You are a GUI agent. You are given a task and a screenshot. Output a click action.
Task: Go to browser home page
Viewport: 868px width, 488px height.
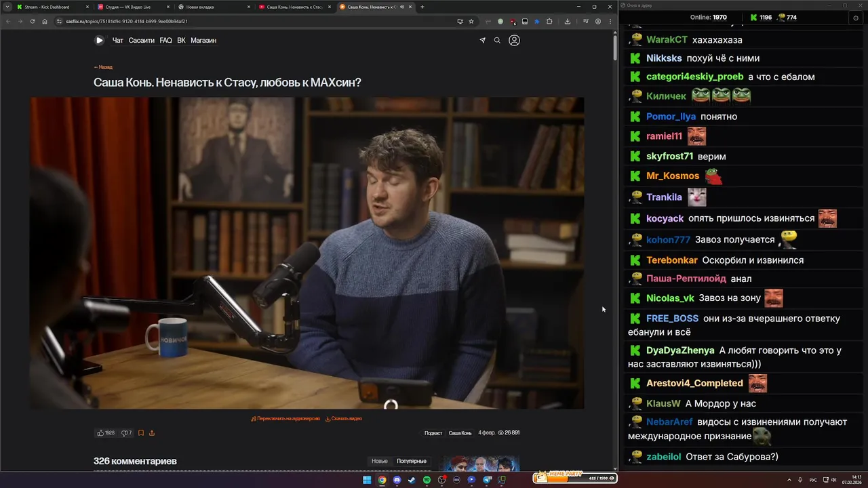coord(45,21)
